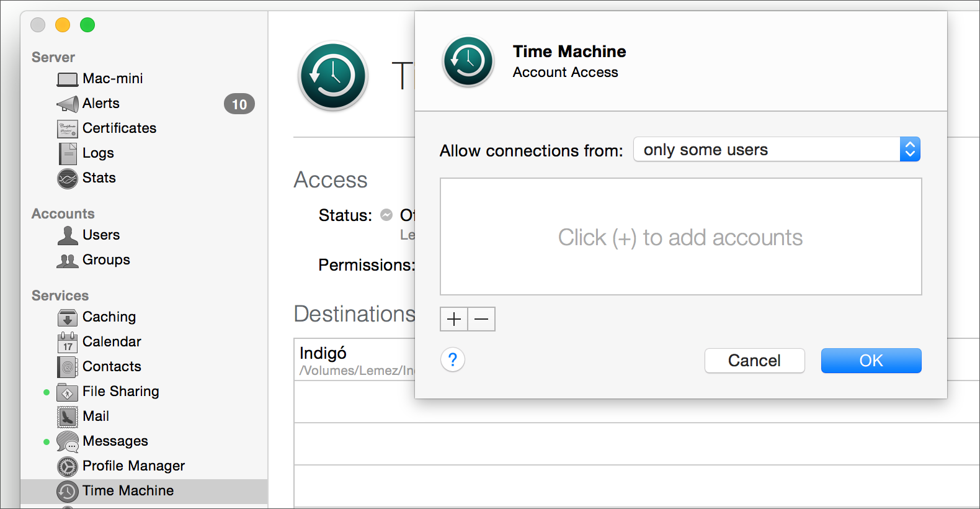The width and height of the screenshot is (980, 509).
Task: Open Alerts megaphone icon in sidebar
Action: 67,104
